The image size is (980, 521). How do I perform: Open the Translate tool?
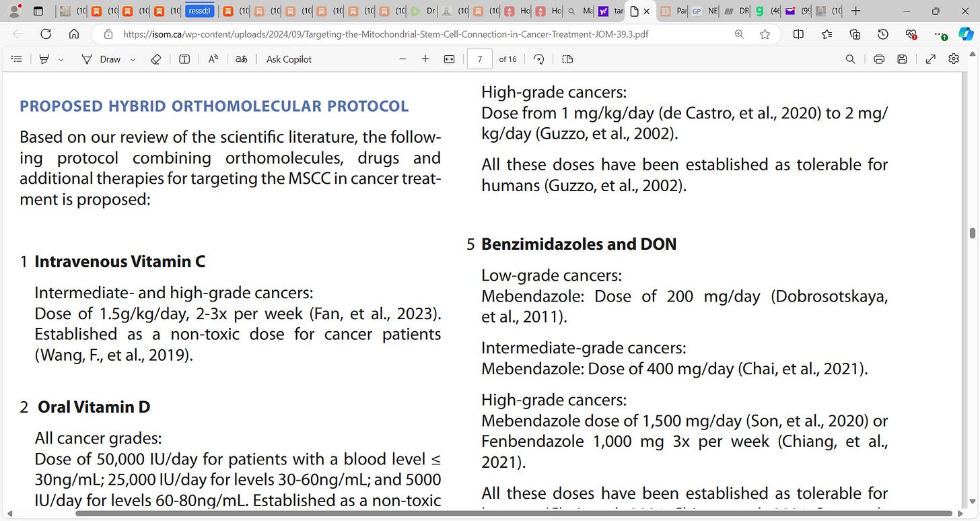(x=241, y=59)
